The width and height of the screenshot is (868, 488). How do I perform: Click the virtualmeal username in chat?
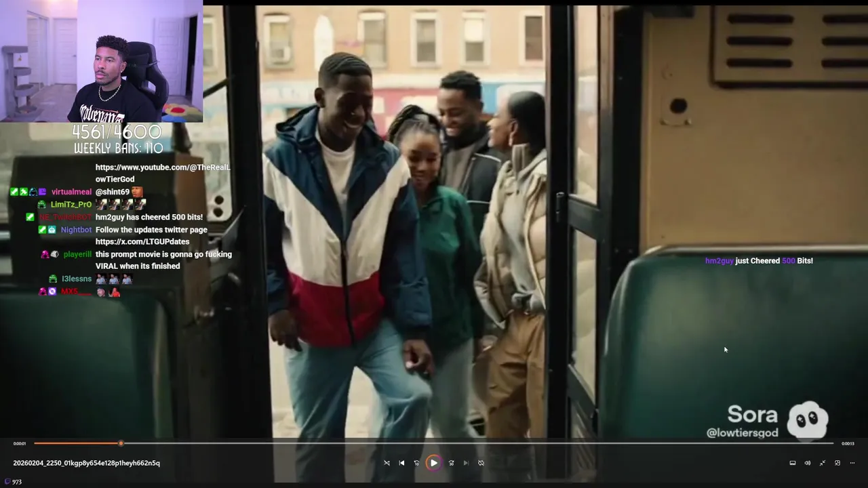[x=71, y=192]
